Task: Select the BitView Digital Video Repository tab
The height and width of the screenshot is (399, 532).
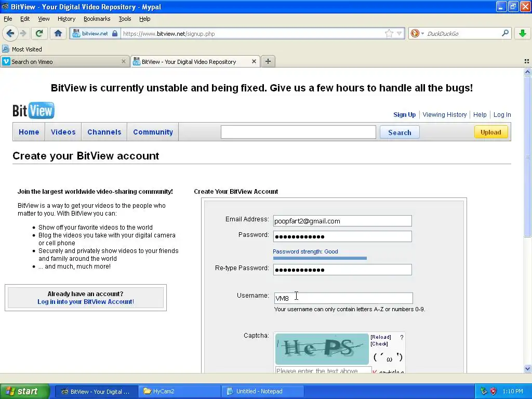Action: (195, 61)
